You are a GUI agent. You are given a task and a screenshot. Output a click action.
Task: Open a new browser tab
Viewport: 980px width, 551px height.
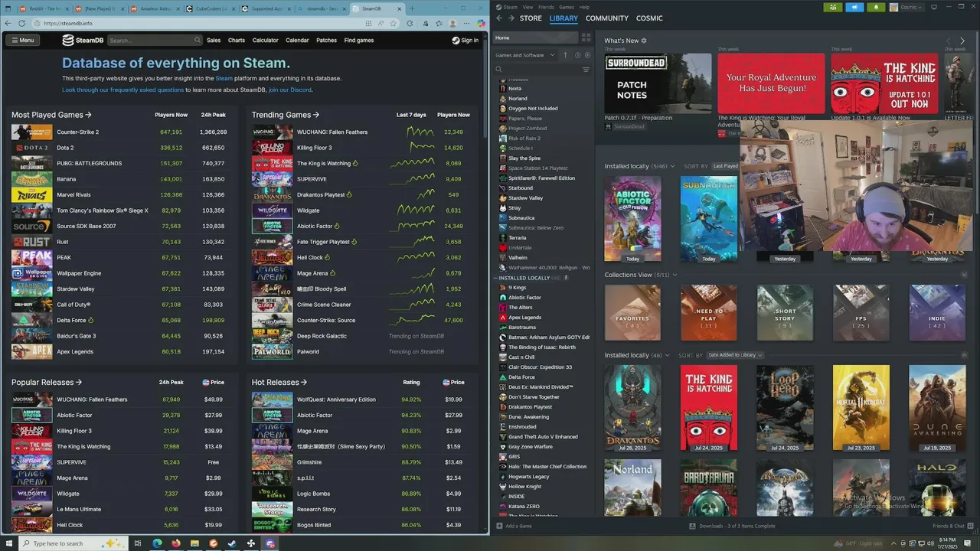(x=412, y=8)
